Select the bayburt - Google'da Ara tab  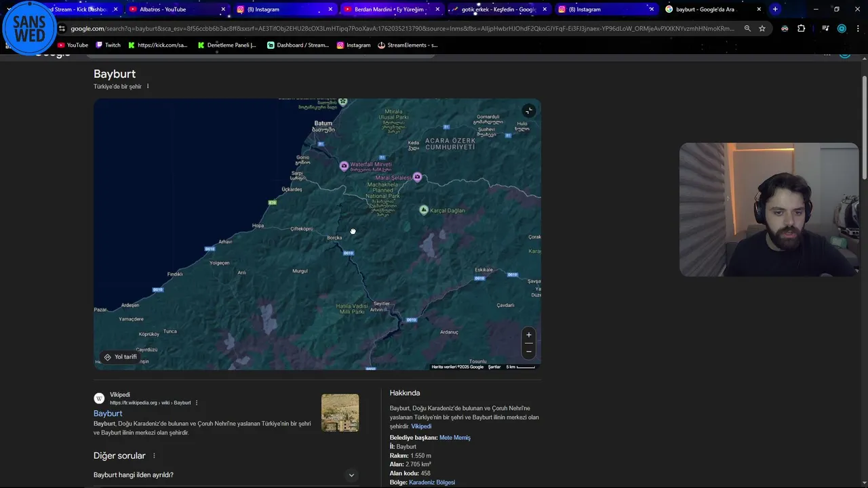pos(705,9)
